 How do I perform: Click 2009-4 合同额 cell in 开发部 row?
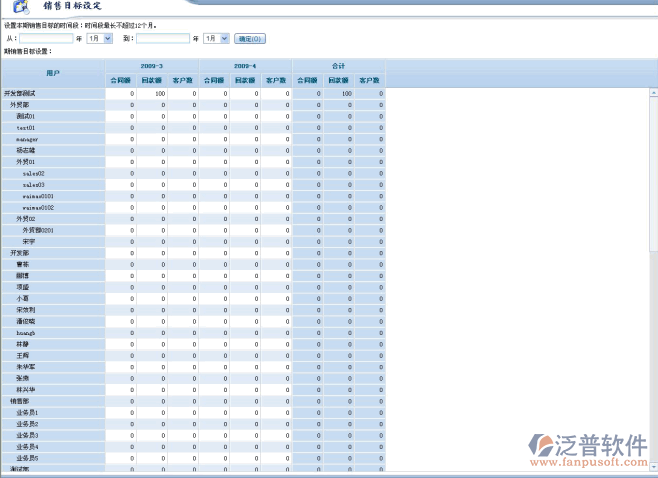coord(214,253)
